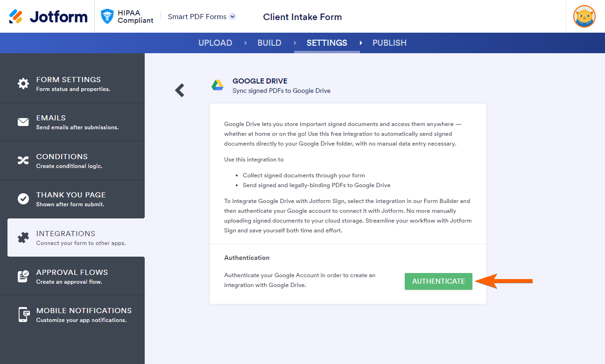Click the Form Settings gear icon
605x364 pixels.
point(23,84)
